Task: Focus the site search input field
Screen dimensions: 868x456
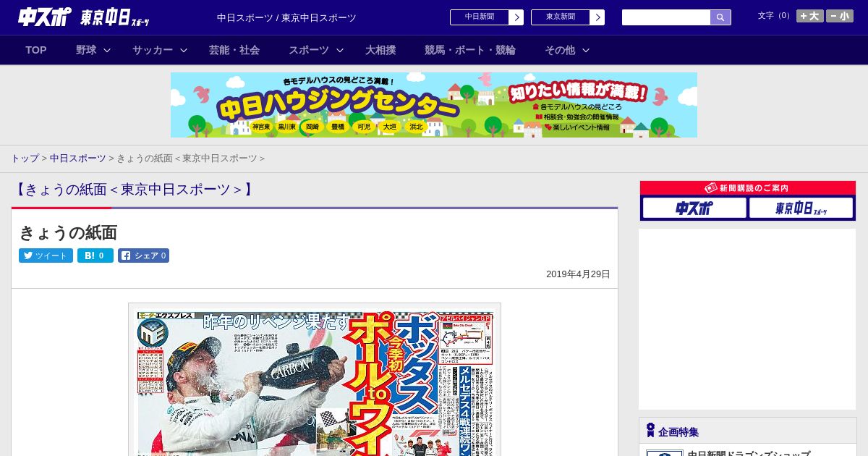Action: click(666, 17)
